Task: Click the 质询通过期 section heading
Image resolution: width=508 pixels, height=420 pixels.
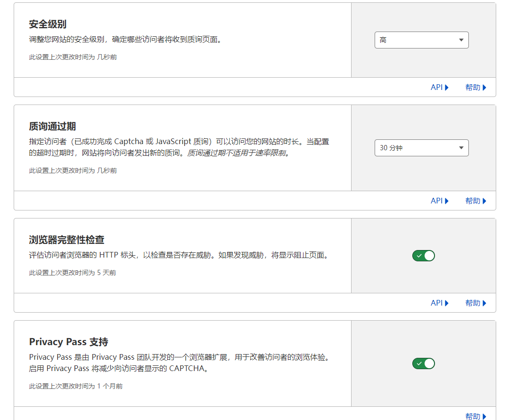Action: coord(52,126)
